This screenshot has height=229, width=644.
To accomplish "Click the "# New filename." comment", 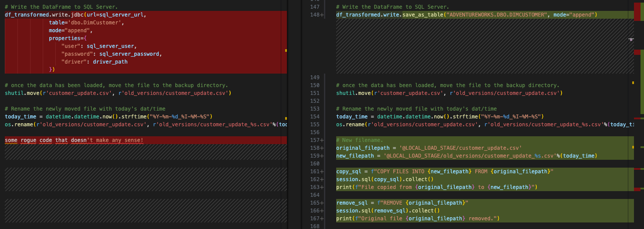I will tap(359, 140).
